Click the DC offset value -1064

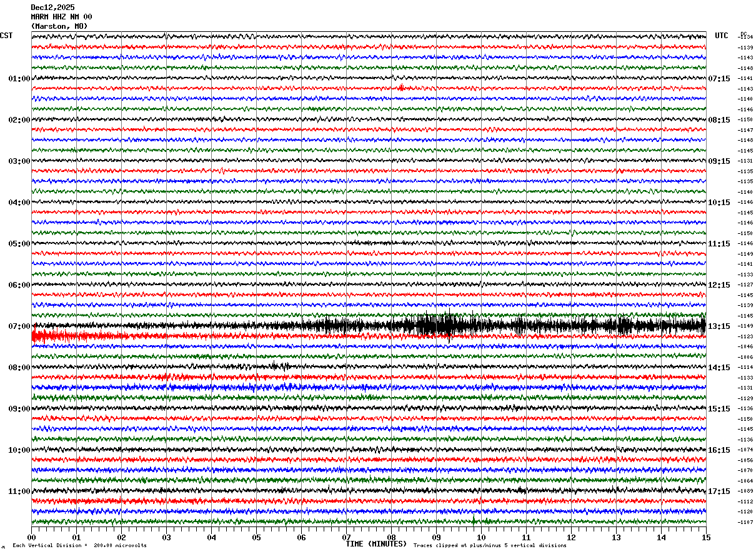click(745, 481)
